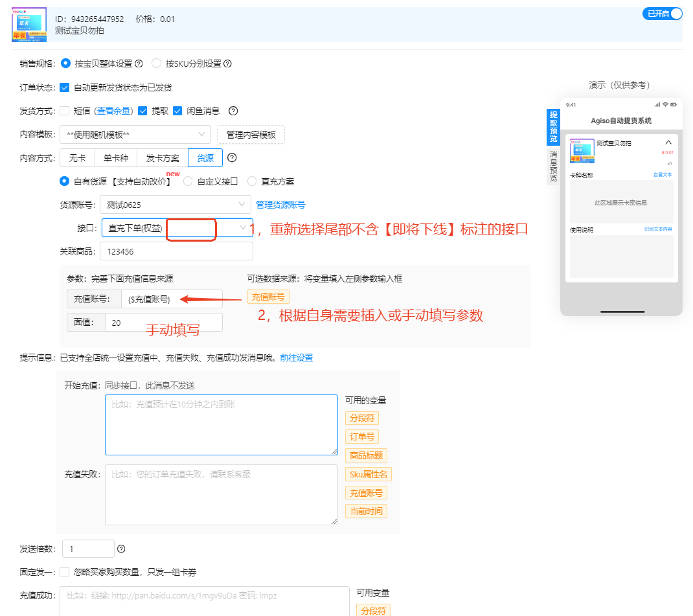Viewport: 693px width, 616px height.
Task: Insert the 当前时间 variable
Action: [367, 511]
